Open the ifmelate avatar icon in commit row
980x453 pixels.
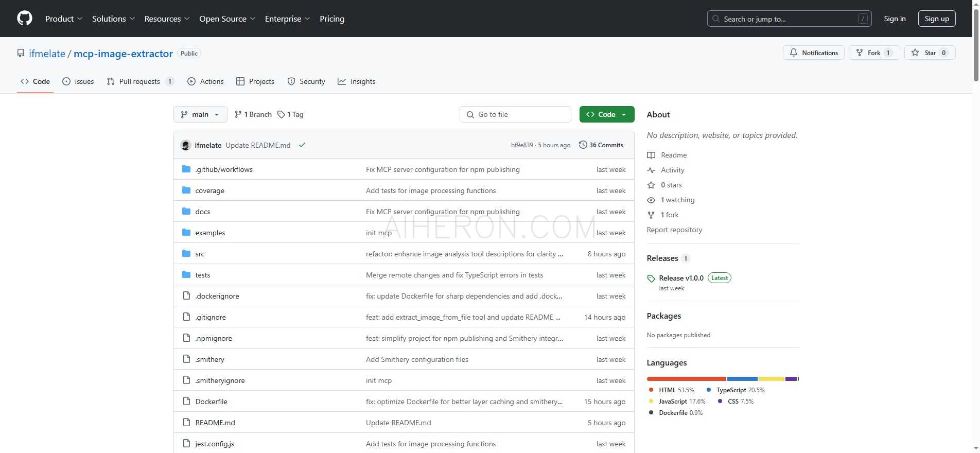186,145
